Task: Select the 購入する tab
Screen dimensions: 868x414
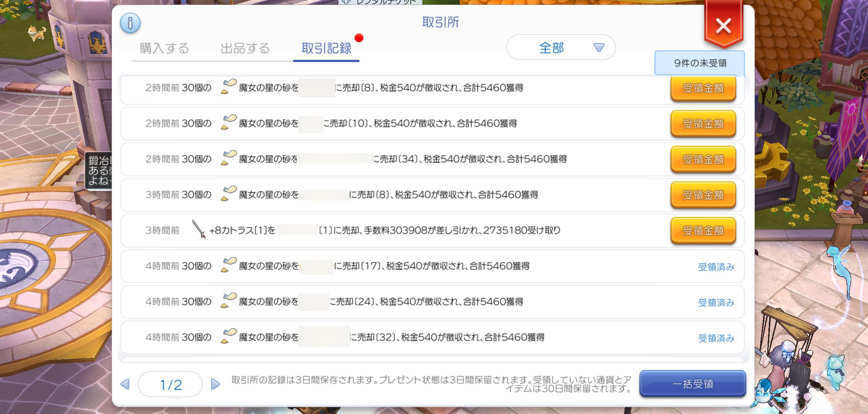Action: pyautogui.click(x=163, y=49)
